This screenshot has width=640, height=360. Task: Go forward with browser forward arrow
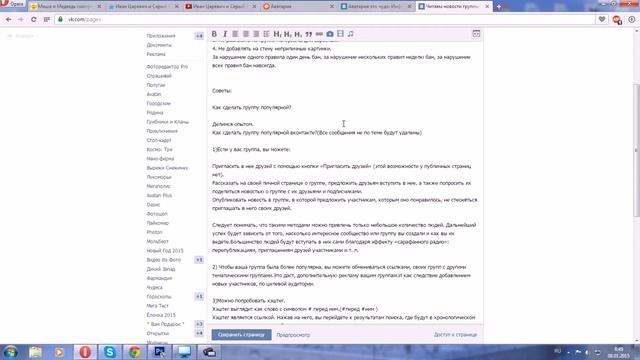(x=21, y=19)
